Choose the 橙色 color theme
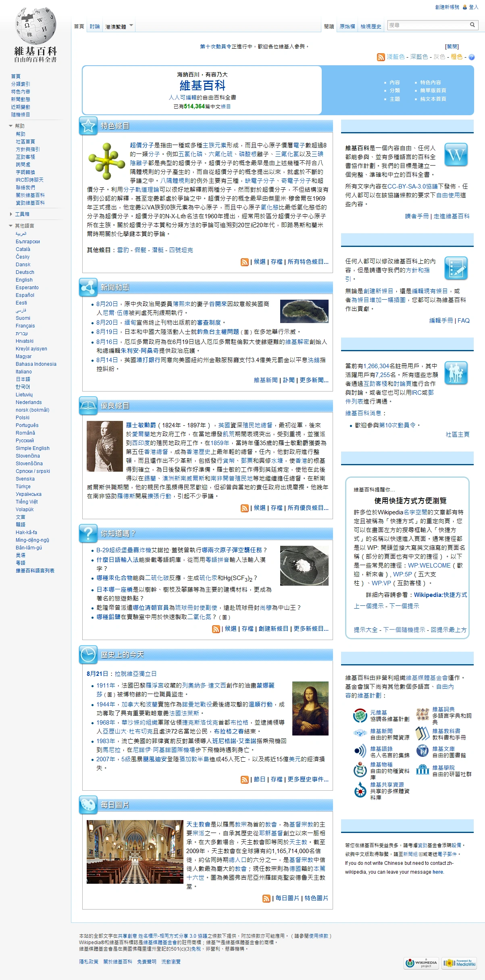The height and width of the screenshot is (980, 485). 457,57
